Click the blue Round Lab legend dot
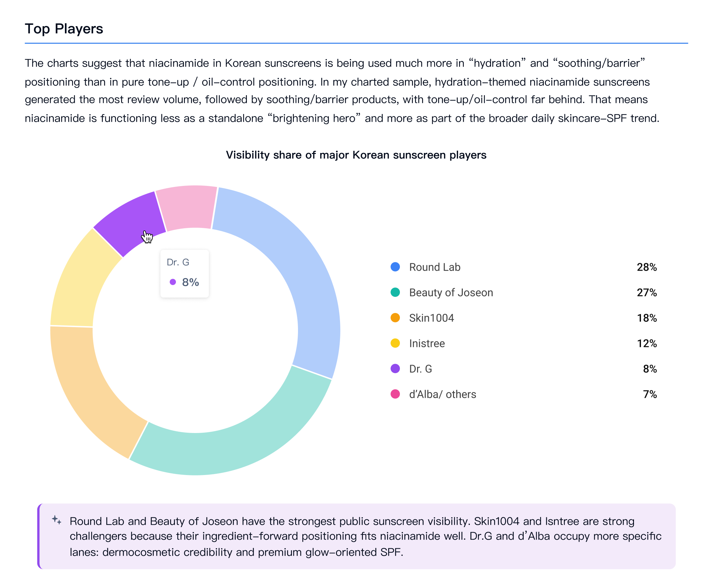713x588 pixels. [395, 267]
